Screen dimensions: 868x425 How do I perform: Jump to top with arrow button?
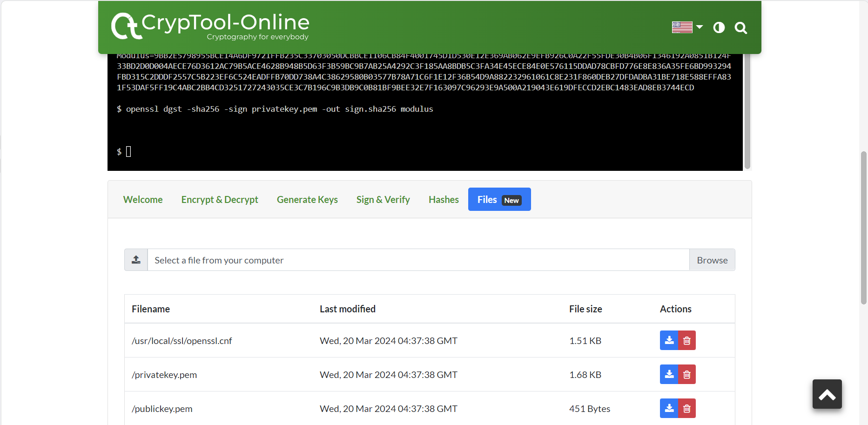tap(827, 394)
